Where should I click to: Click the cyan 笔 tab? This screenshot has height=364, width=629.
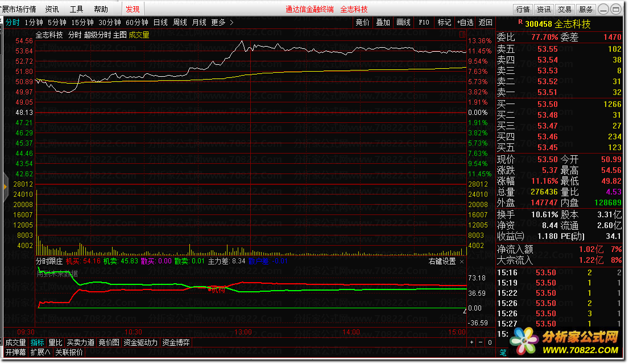pyautogui.click(x=503, y=353)
